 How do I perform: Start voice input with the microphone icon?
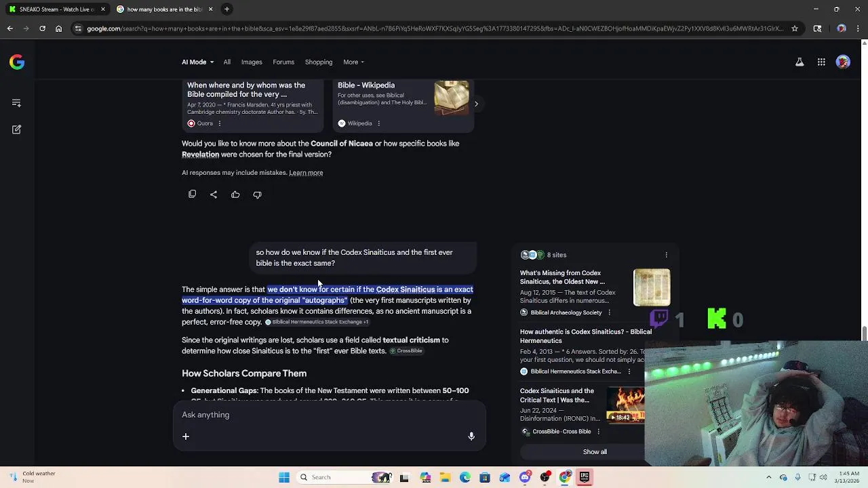tap(471, 436)
